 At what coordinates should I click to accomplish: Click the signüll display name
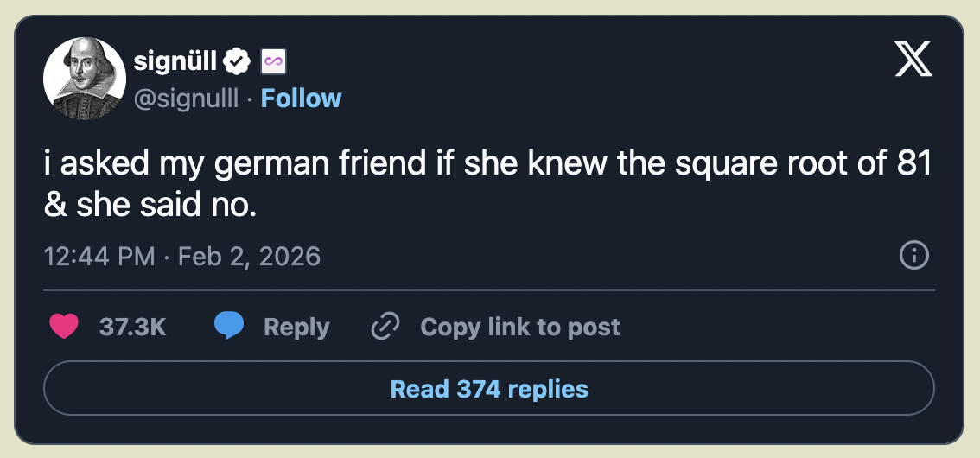coord(175,61)
